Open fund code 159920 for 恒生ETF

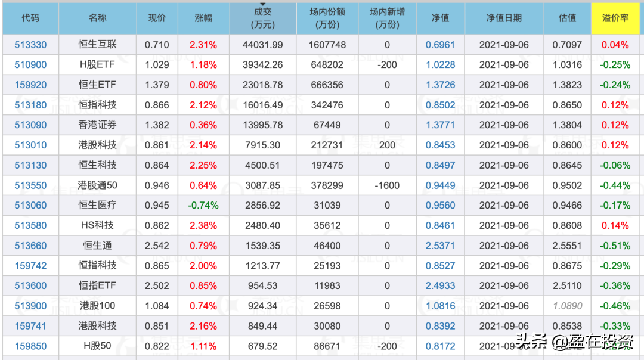pos(30,85)
